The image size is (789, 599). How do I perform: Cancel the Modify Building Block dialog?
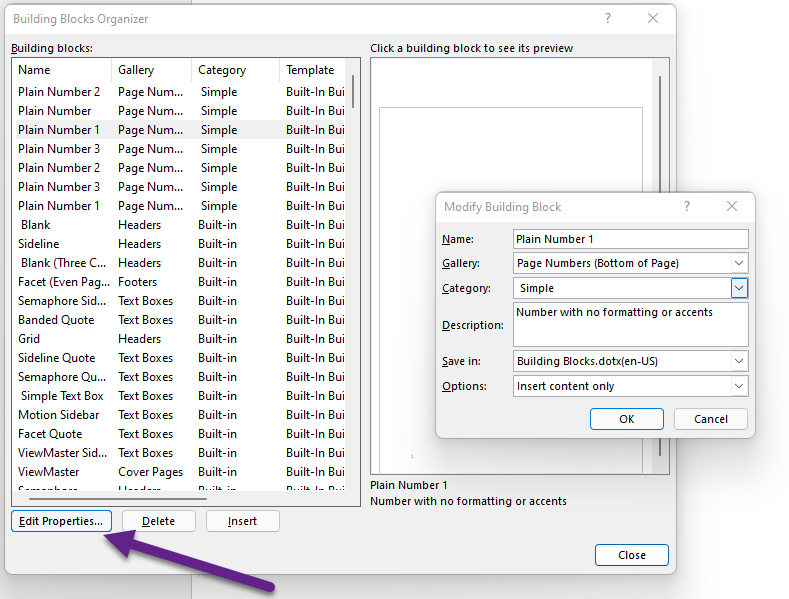pos(711,419)
